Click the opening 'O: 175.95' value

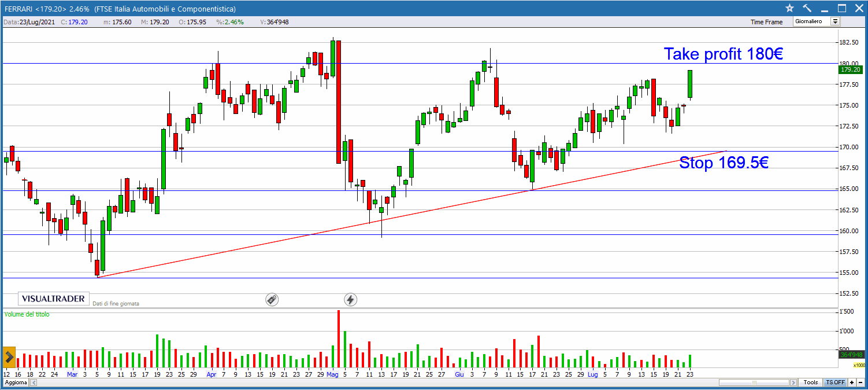[193, 22]
